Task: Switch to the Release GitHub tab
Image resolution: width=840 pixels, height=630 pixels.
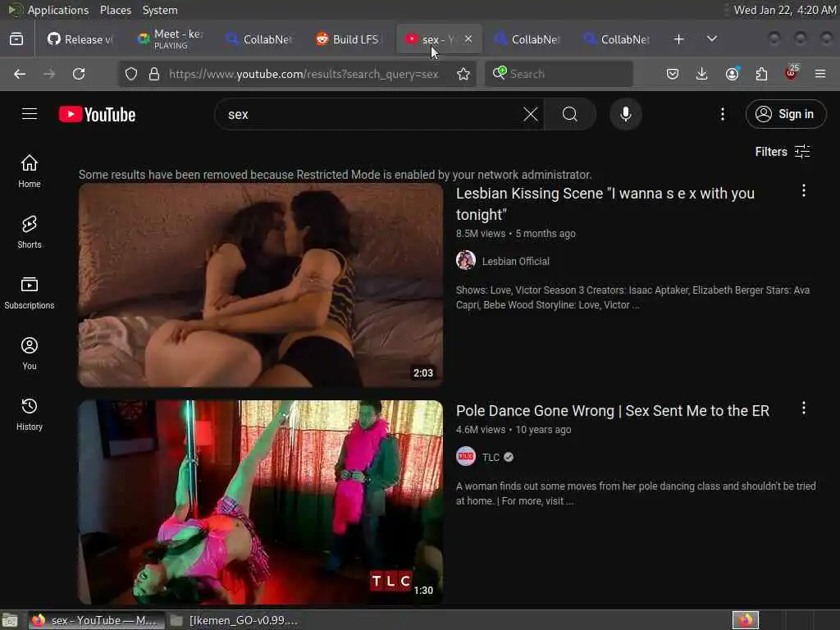Action: click(80, 39)
